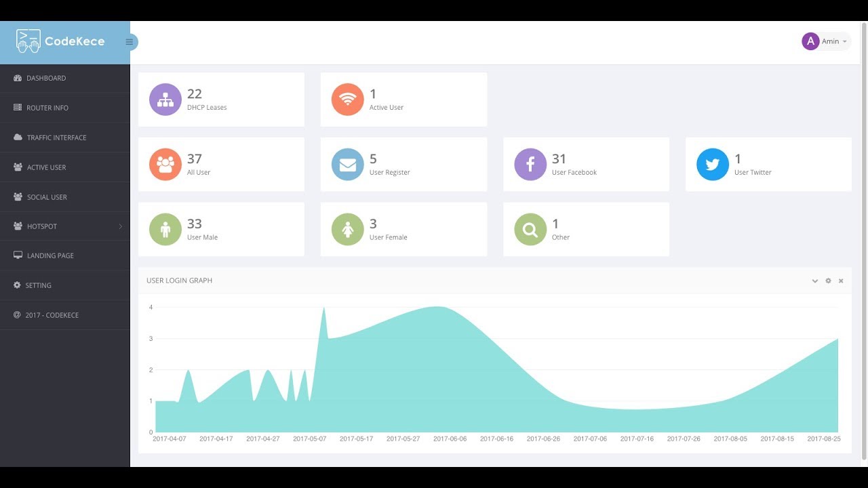Close the User Login Graph panel
The width and height of the screenshot is (868, 488).
coord(841,281)
